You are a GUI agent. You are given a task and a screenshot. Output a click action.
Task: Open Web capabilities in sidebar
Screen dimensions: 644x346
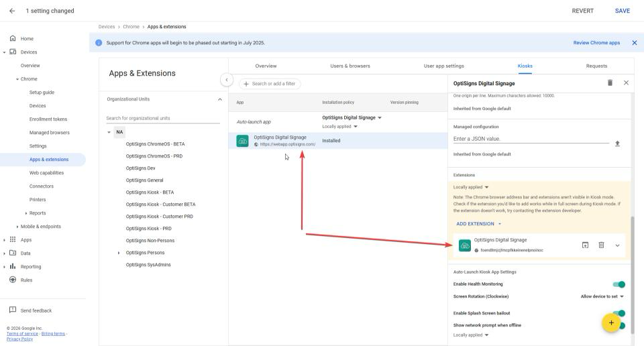click(46, 173)
